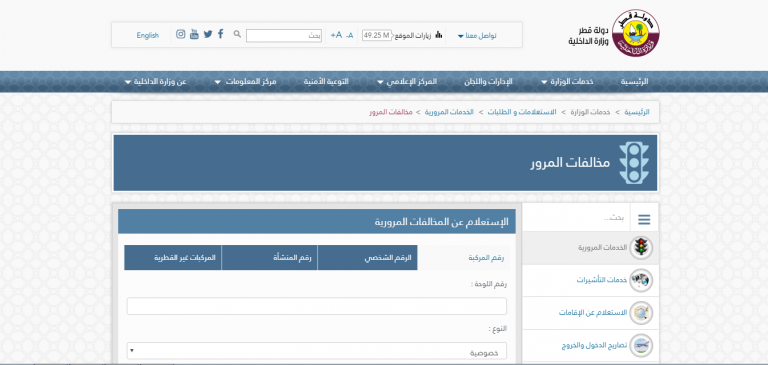
Task: Expand the خدمات الوزارة navigation menu
Action: [x=567, y=82]
